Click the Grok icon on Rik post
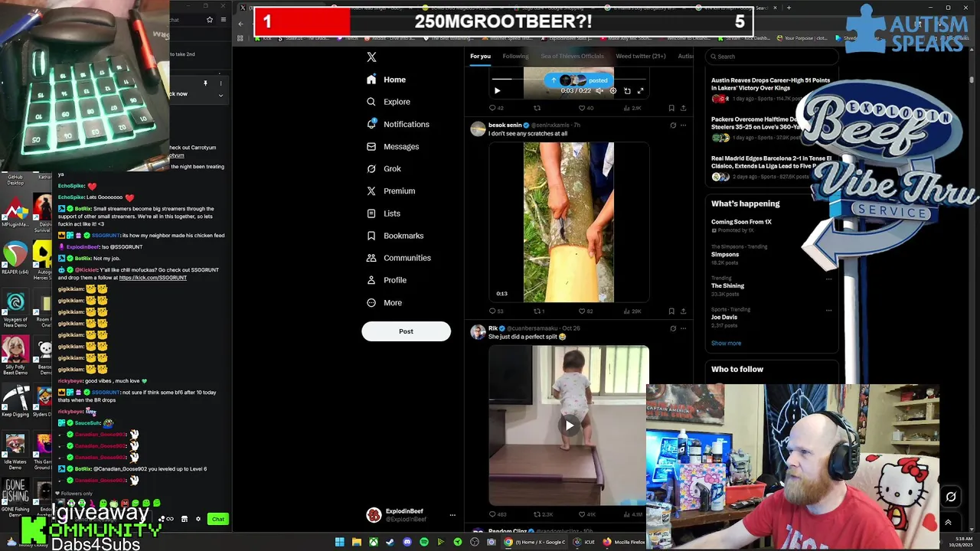The height and width of the screenshot is (551, 980). tap(673, 328)
